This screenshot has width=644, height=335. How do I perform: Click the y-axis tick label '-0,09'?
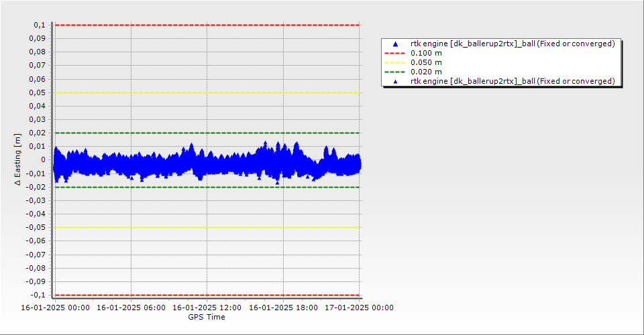coord(36,281)
